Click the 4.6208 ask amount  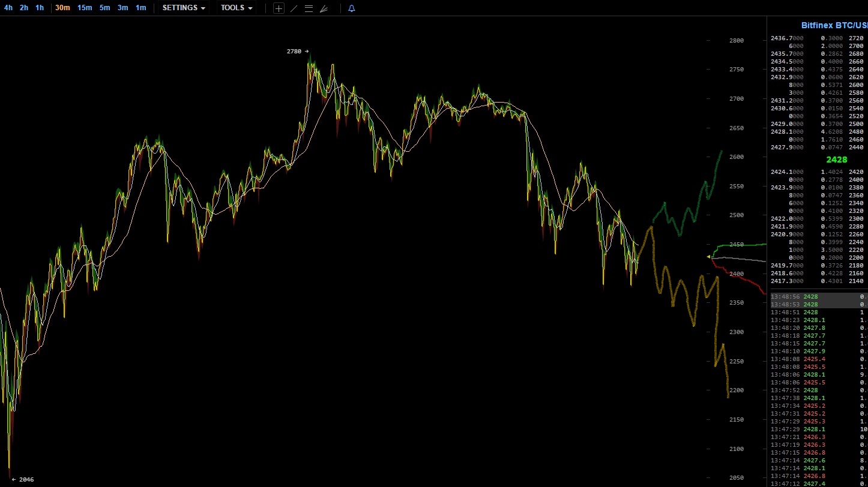(832, 132)
